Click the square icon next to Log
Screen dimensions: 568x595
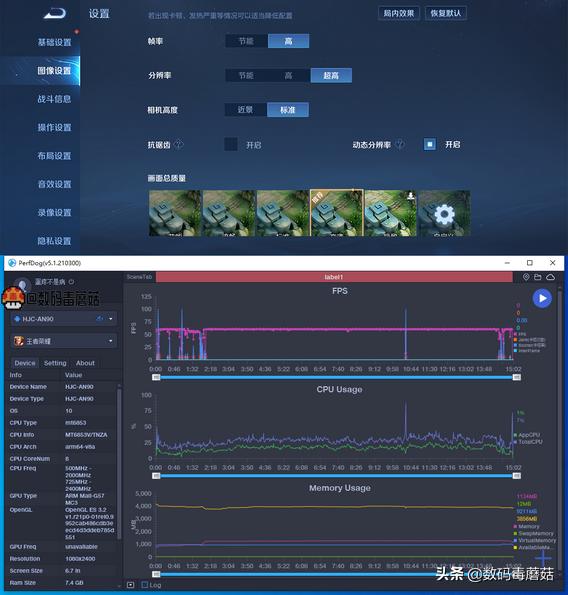coord(131,585)
